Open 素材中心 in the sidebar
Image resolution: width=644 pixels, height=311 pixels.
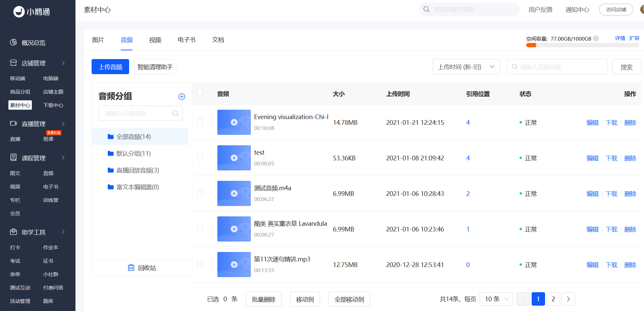[x=20, y=105]
